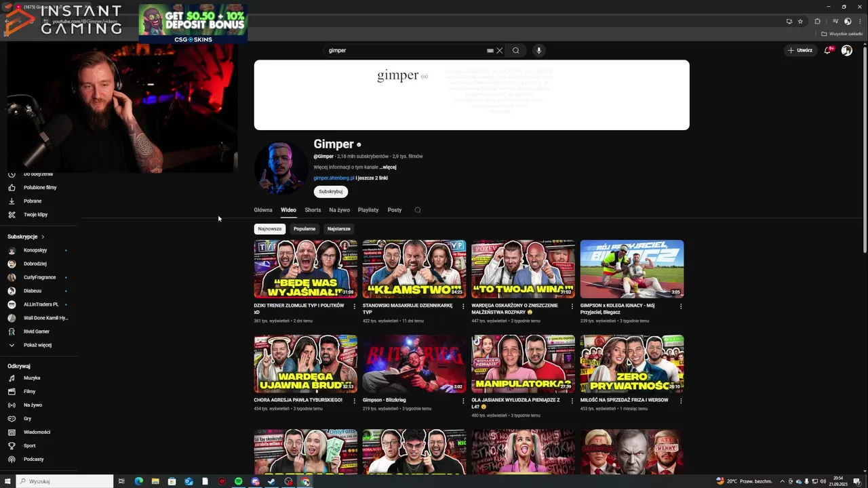The width and height of the screenshot is (868, 488).
Task: Open Chrome extensions puzzle icon
Action: pyautogui.click(x=817, y=21)
